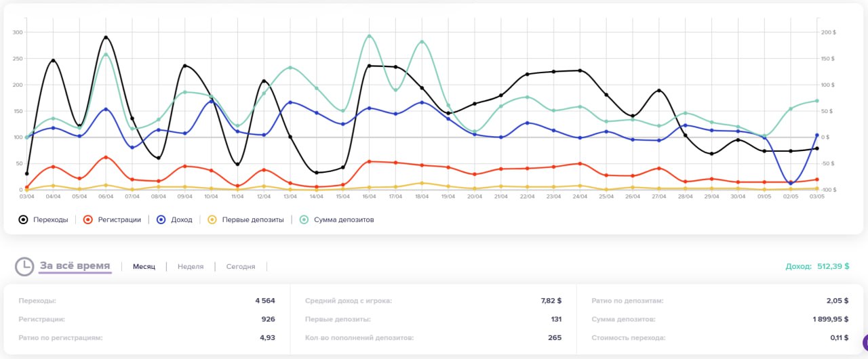Select the За всё время period tab
The height and width of the screenshot is (359, 868).
(x=75, y=266)
